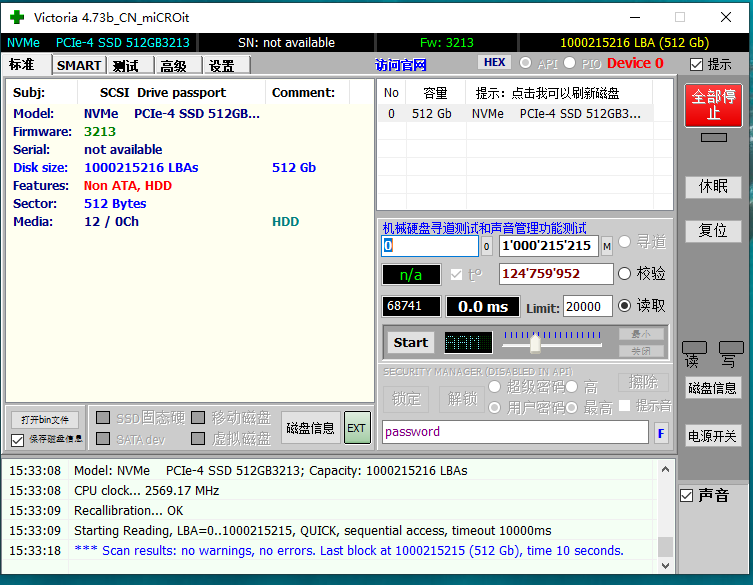753x585 pixels.
Task: Click the AAM slider handle
Action: (x=535, y=343)
